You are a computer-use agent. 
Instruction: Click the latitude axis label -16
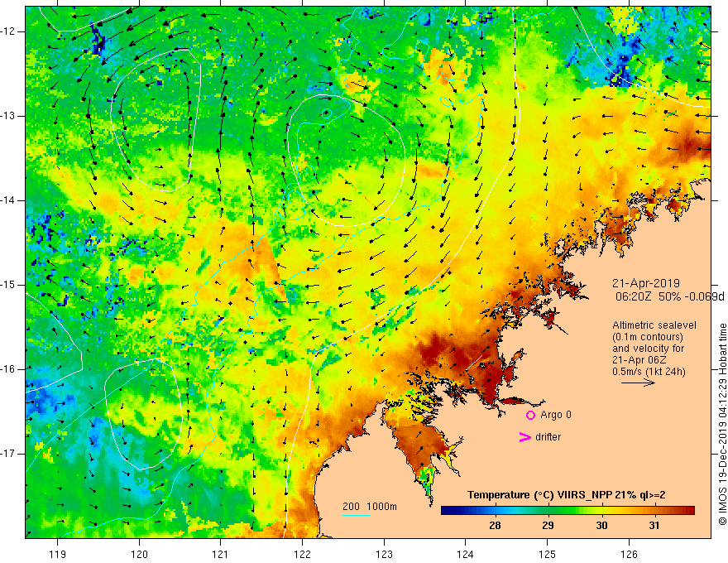pos(8,369)
